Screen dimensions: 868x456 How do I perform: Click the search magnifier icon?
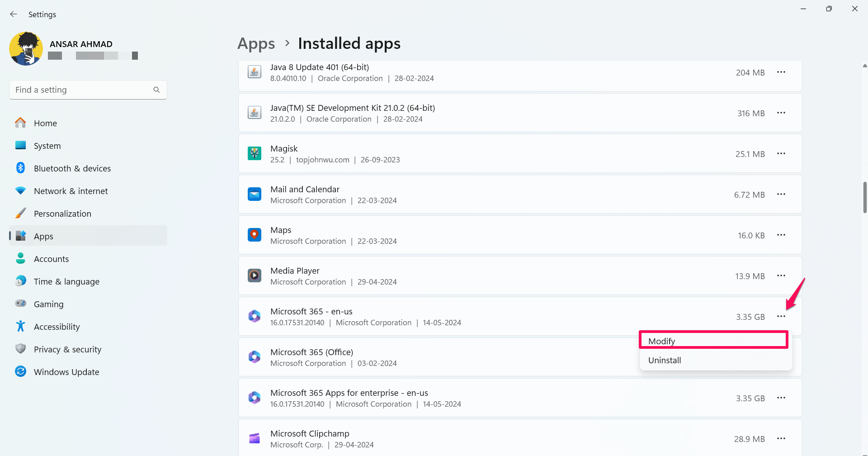(x=156, y=90)
